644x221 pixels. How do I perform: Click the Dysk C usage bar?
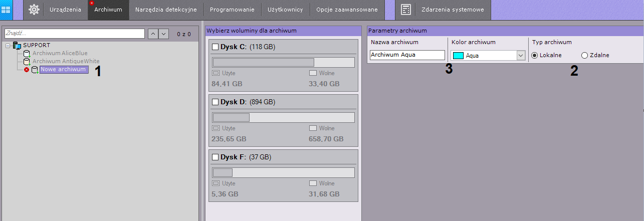click(283, 62)
